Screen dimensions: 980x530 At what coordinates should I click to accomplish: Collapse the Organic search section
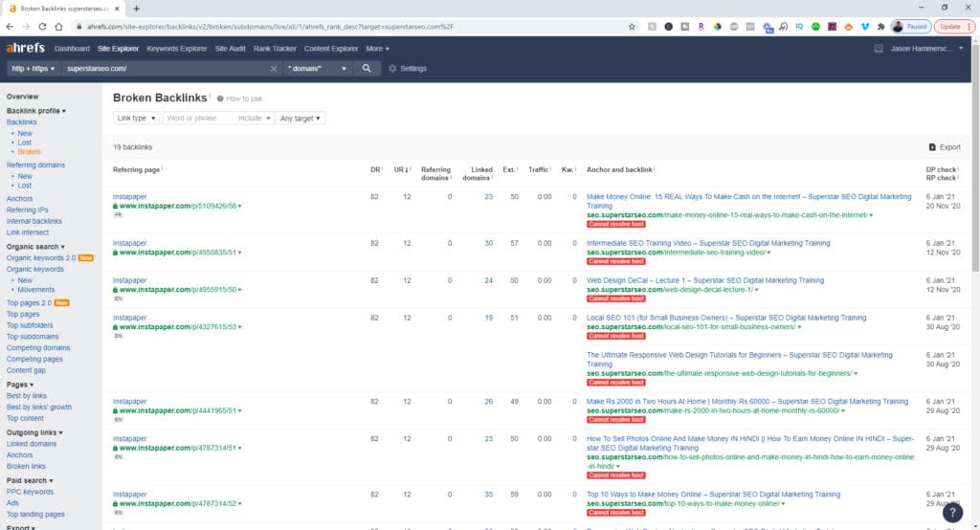point(35,247)
